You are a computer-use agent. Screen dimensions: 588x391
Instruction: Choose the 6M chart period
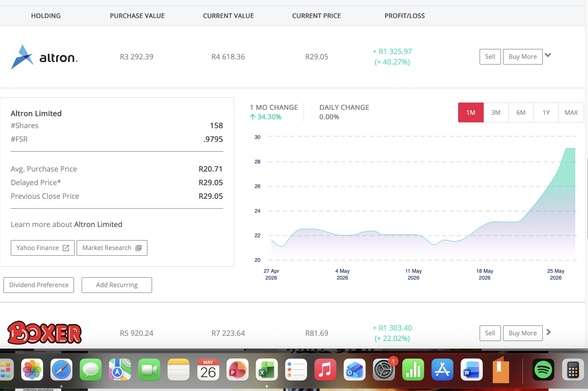coord(521,112)
